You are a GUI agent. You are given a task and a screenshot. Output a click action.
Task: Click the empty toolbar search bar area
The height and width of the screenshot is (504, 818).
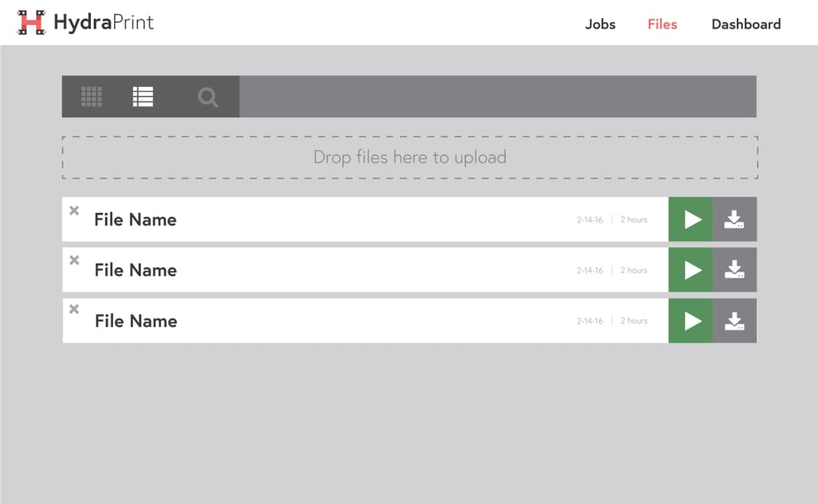(497, 97)
